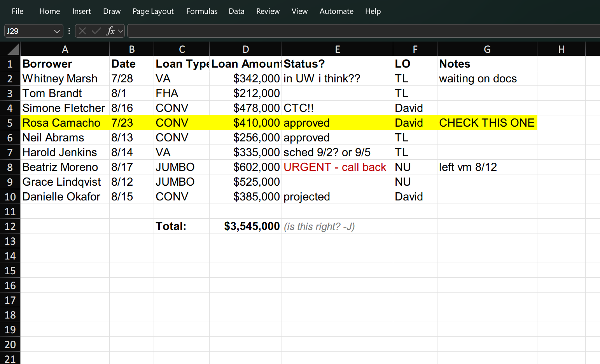
Task: Open the Draw tab
Action: (x=112, y=11)
